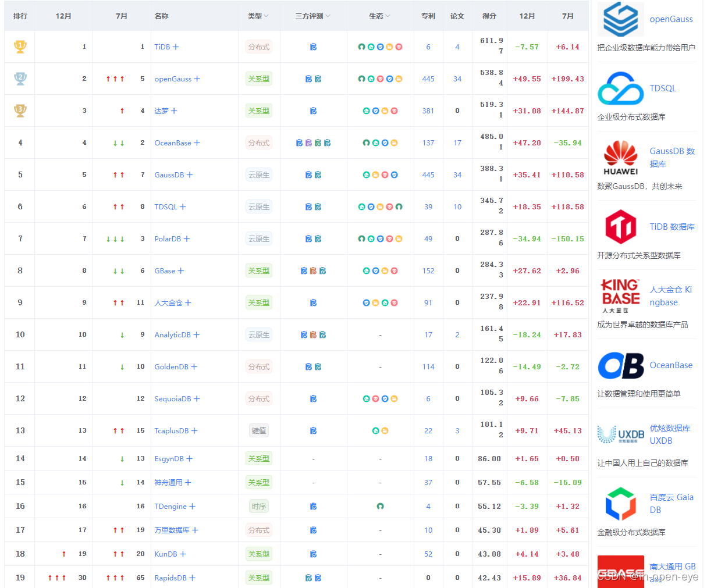707x588 pixels.
Task: Open the TiDB 数据库 sidebar link
Action: (672, 227)
